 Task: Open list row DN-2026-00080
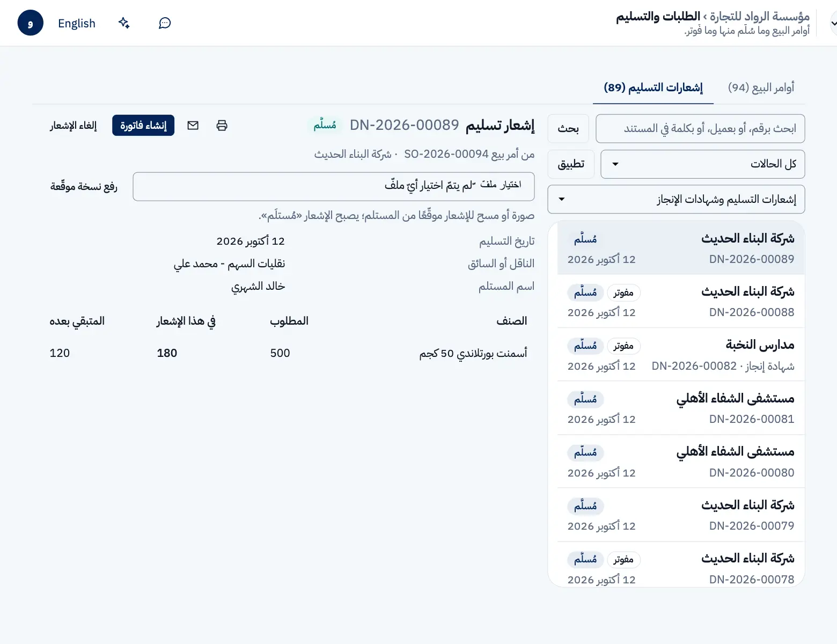[x=681, y=462]
